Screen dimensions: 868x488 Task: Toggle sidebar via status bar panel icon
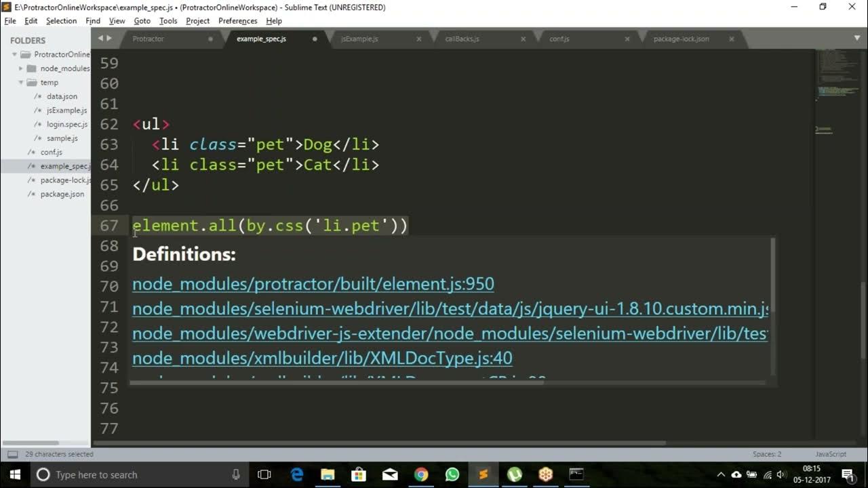click(x=12, y=454)
